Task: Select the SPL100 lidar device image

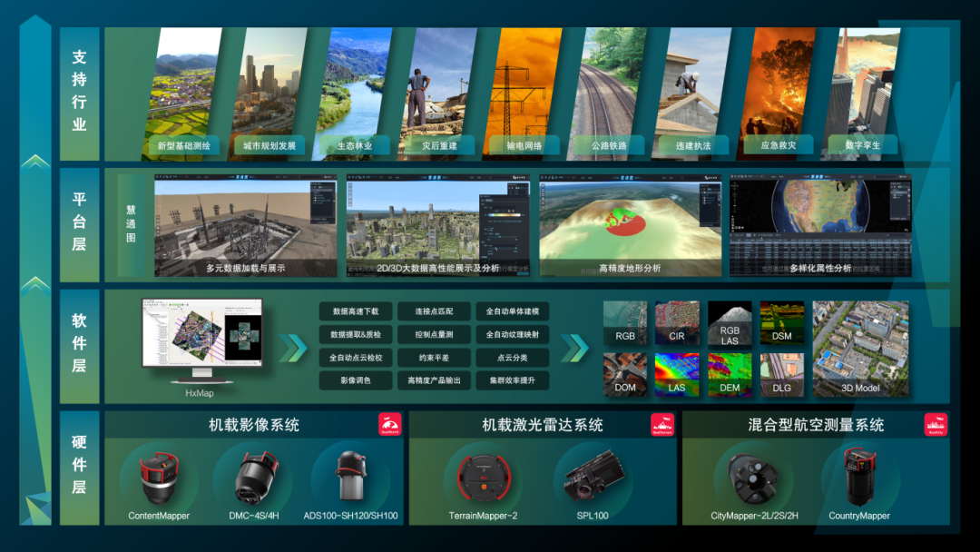Action: click(593, 478)
